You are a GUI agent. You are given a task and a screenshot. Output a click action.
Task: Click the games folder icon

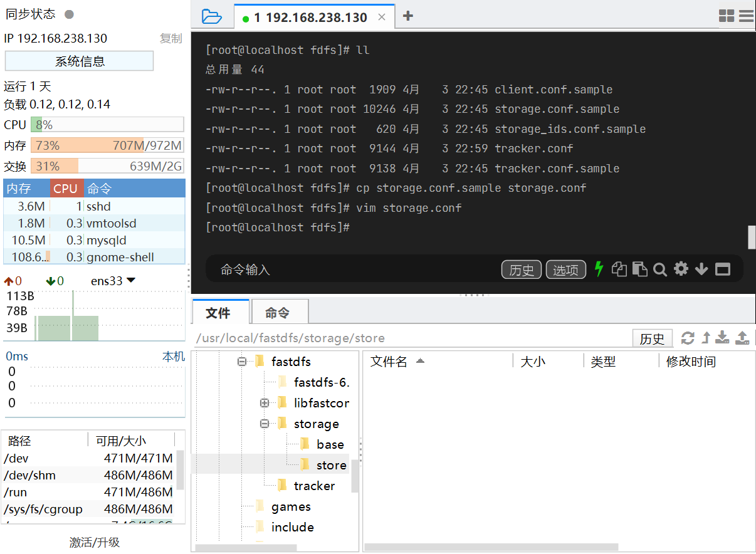(x=260, y=506)
